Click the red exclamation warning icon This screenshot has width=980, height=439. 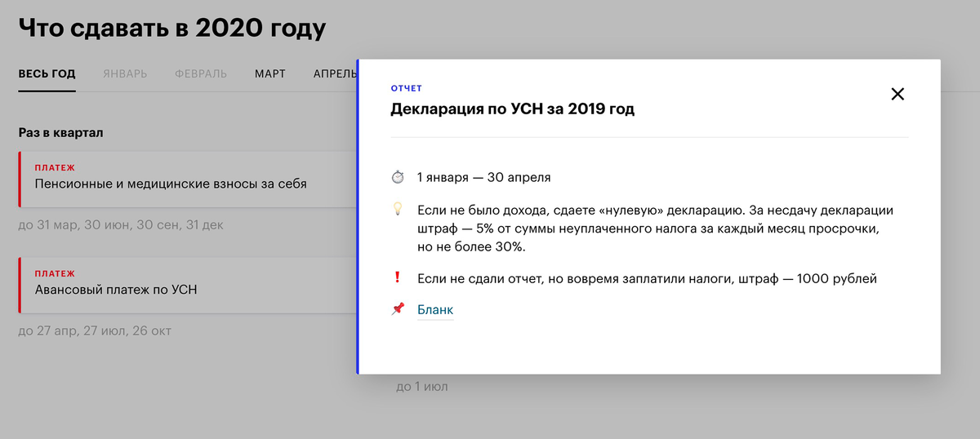tap(398, 278)
